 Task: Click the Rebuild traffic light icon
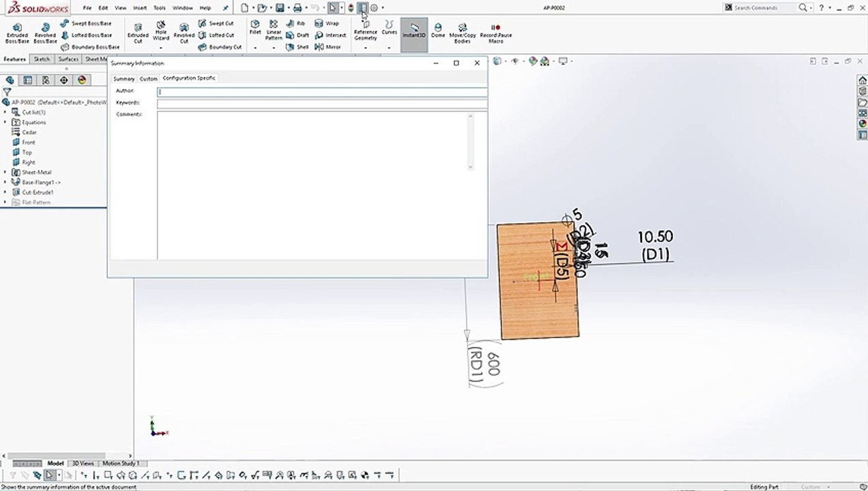351,8
